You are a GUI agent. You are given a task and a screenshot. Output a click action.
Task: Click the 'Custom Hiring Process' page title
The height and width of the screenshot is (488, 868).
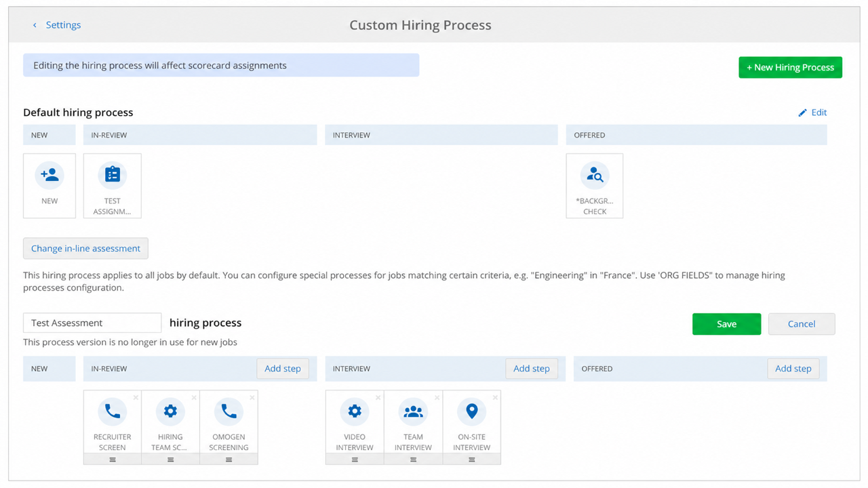420,25
